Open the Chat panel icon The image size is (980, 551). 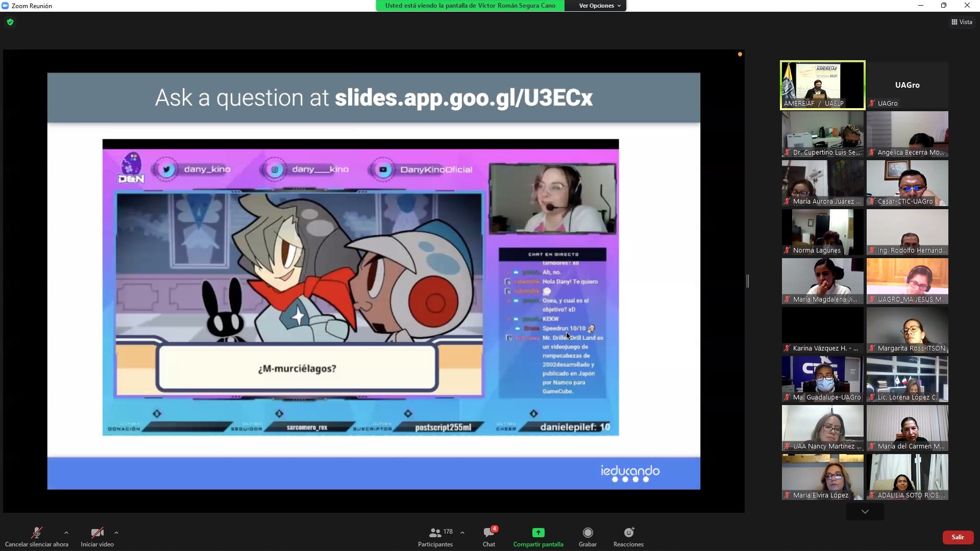click(x=488, y=533)
